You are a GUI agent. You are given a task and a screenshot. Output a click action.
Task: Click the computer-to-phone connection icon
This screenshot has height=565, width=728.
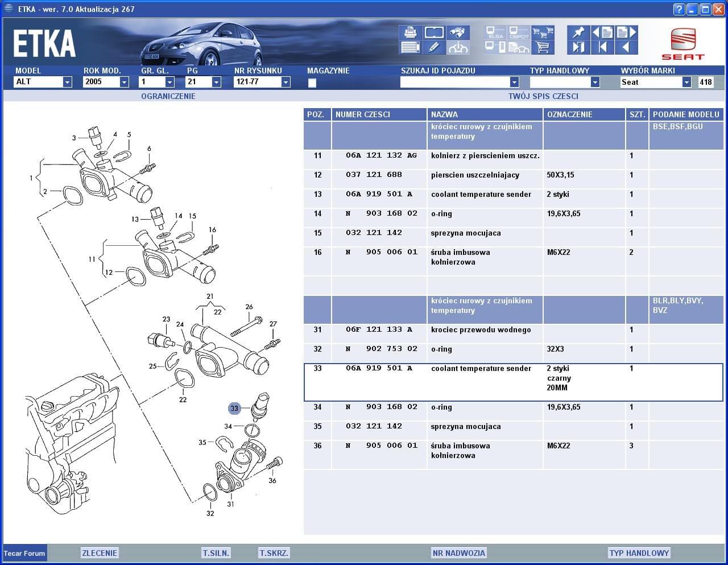[495, 47]
